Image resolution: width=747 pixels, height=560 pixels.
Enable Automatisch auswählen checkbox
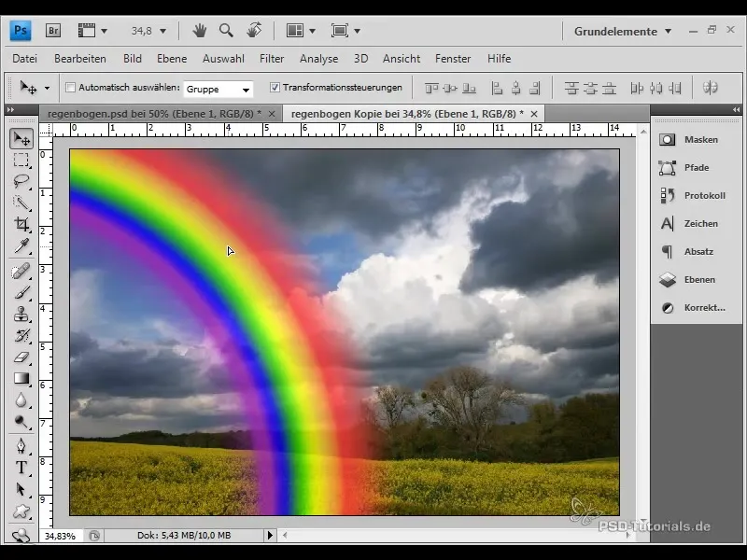pos(71,88)
